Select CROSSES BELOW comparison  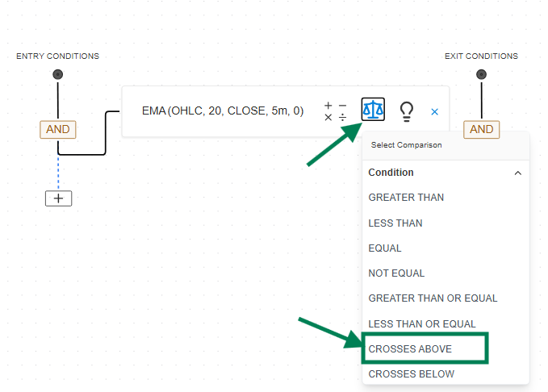tap(411, 374)
